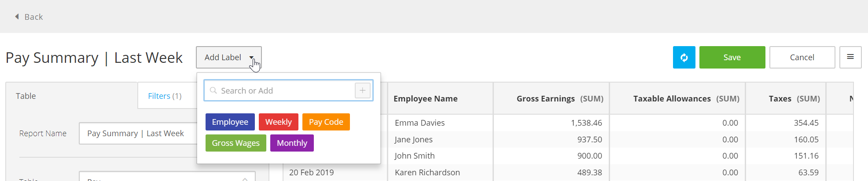This screenshot has height=181, width=868.
Task: Select the blue Employee label
Action: click(x=230, y=122)
